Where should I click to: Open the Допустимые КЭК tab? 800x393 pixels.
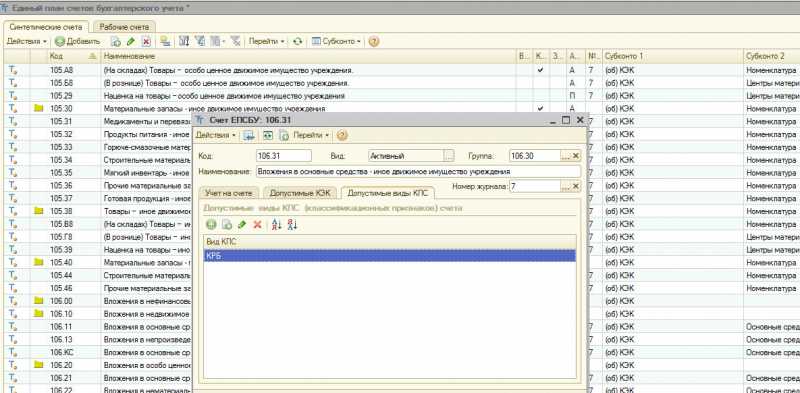300,193
